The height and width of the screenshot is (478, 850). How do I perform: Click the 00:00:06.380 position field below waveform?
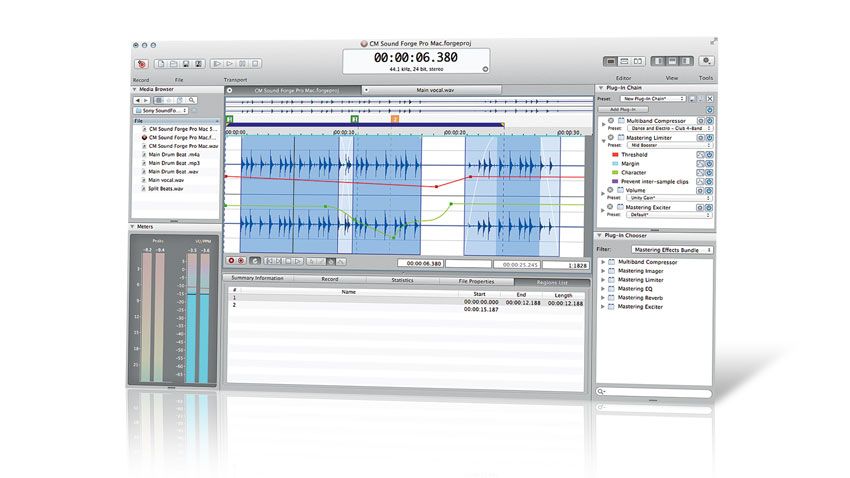click(x=421, y=263)
